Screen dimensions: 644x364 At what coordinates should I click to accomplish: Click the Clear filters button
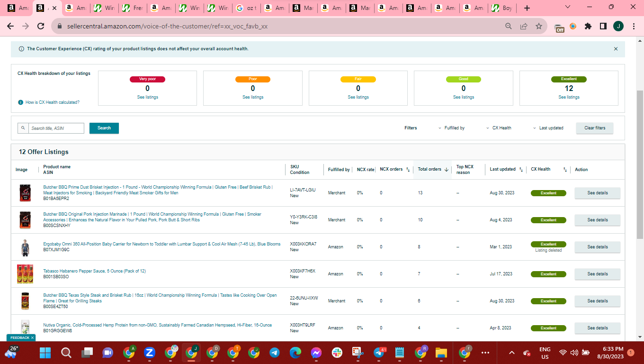[x=595, y=128]
